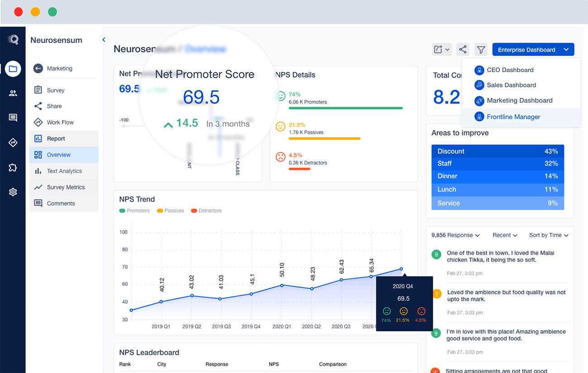The width and height of the screenshot is (588, 373).
Task: Click the 2020 Q1 data point 50.10
Action: coord(282,285)
